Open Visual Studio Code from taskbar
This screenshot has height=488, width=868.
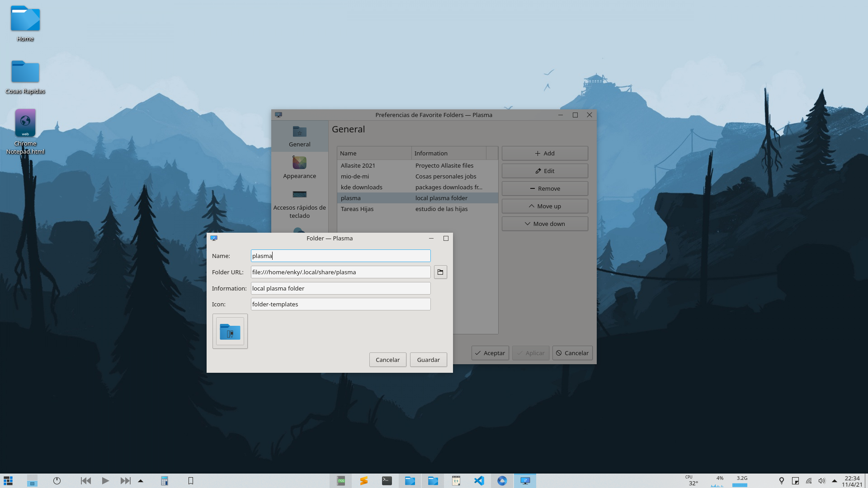click(479, 481)
